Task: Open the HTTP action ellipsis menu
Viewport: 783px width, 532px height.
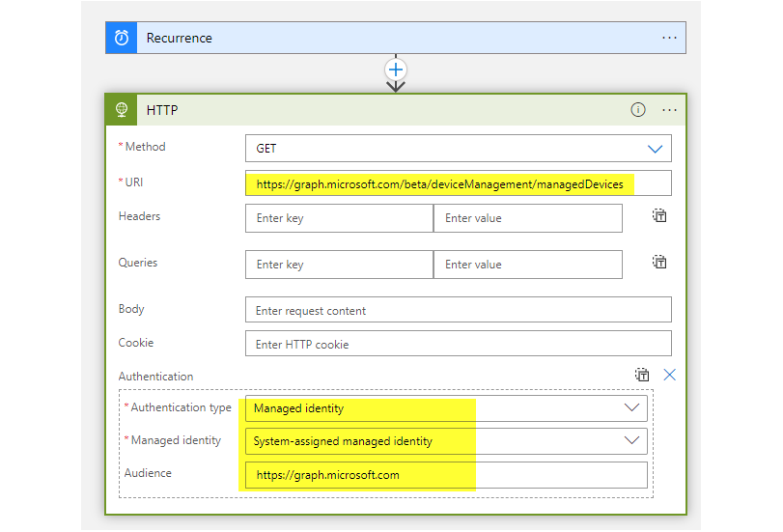Action: click(669, 110)
